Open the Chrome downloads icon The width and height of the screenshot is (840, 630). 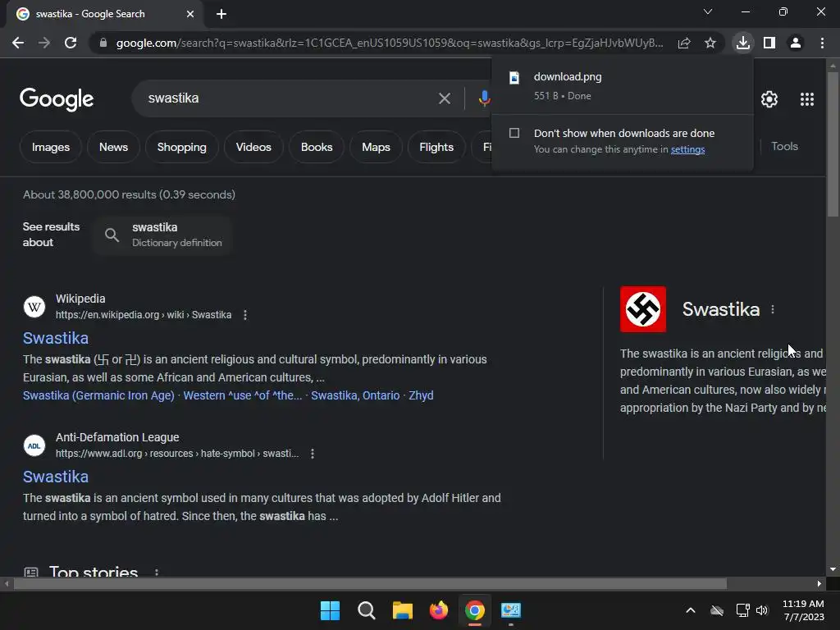pyautogui.click(x=743, y=43)
